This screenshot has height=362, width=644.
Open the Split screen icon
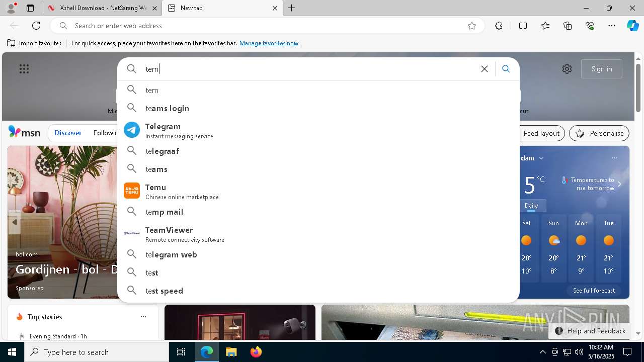[x=523, y=26]
